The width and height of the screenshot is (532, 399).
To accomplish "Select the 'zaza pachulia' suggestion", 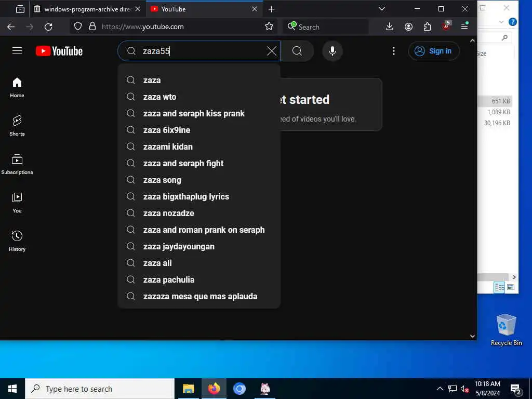I will [199, 280].
